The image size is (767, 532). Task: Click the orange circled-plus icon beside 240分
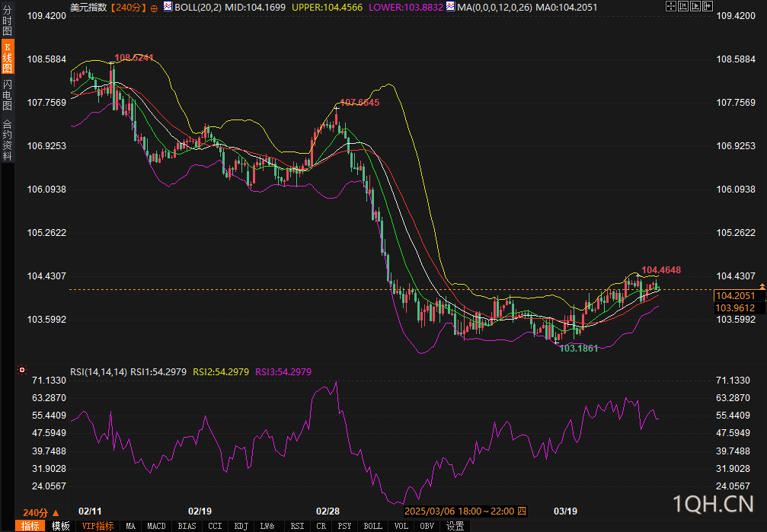(x=154, y=8)
